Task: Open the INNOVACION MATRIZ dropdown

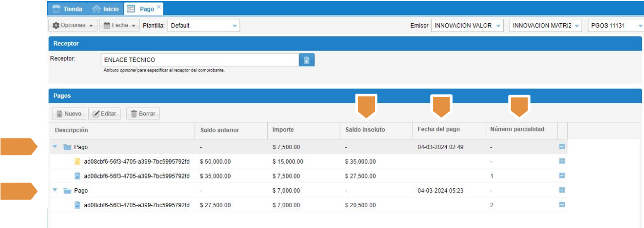Action: point(576,26)
